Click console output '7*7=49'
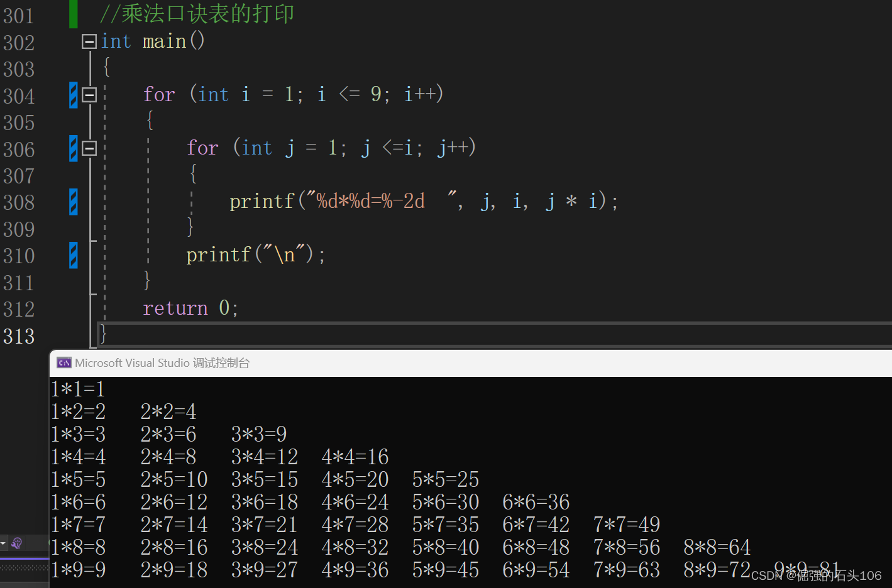The image size is (892, 588). pos(627,525)
